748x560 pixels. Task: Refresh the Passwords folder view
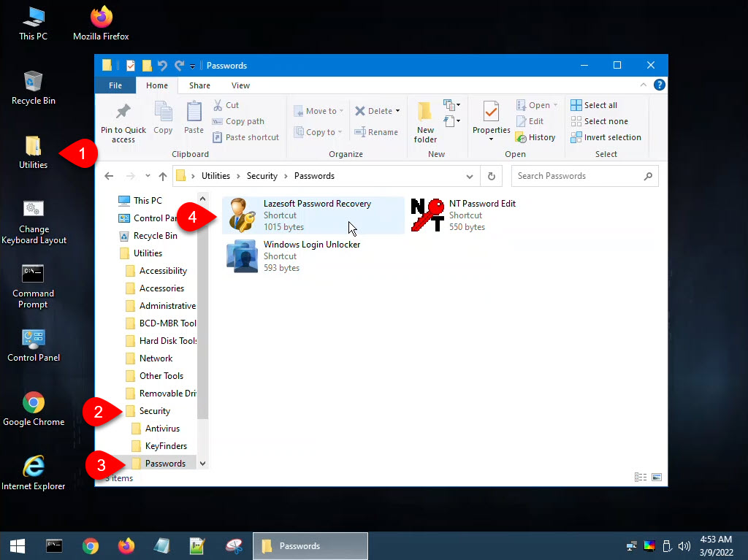click(492, 176)
